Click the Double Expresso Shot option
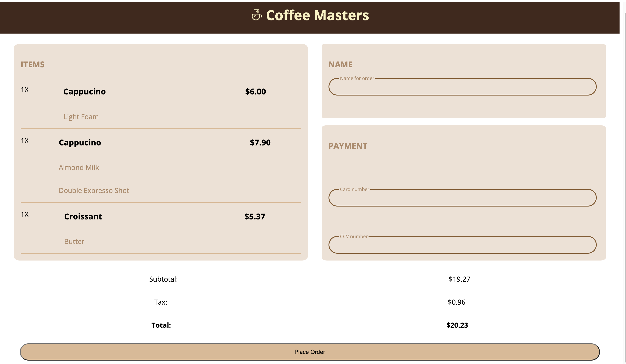Image resolution: width=626 pixels, height=364 pixels. [x=94, y=190]
